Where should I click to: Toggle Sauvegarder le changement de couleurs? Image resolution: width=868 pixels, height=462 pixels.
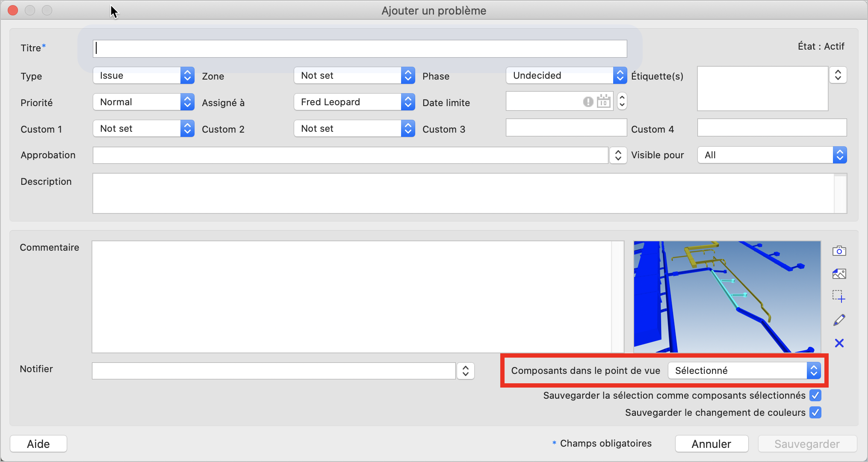pyautogui.click(x=815, y=412)
